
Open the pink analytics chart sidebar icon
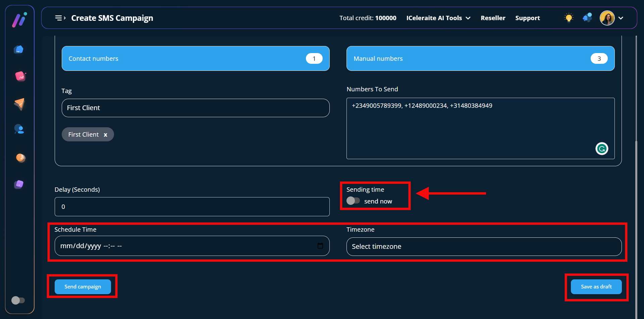(20, 77)
